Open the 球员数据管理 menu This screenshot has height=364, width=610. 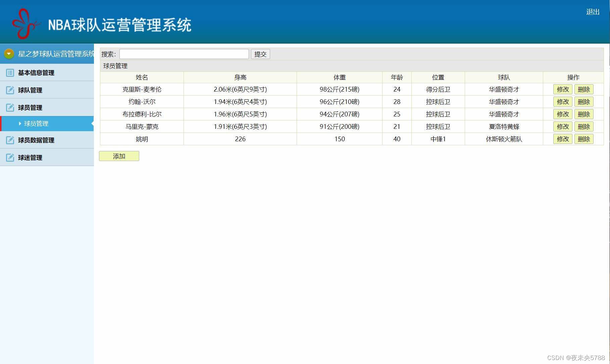pyautogui.click(x=47, y=140)
